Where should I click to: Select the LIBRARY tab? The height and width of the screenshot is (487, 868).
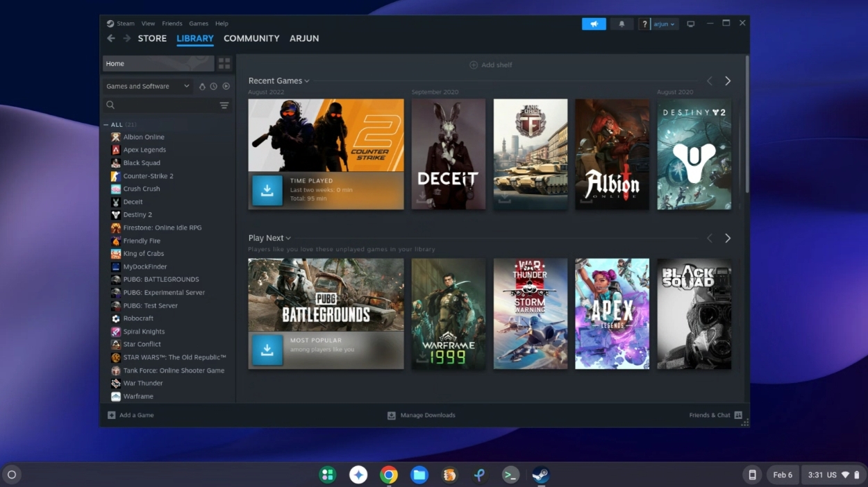click(x=195, y=38)
